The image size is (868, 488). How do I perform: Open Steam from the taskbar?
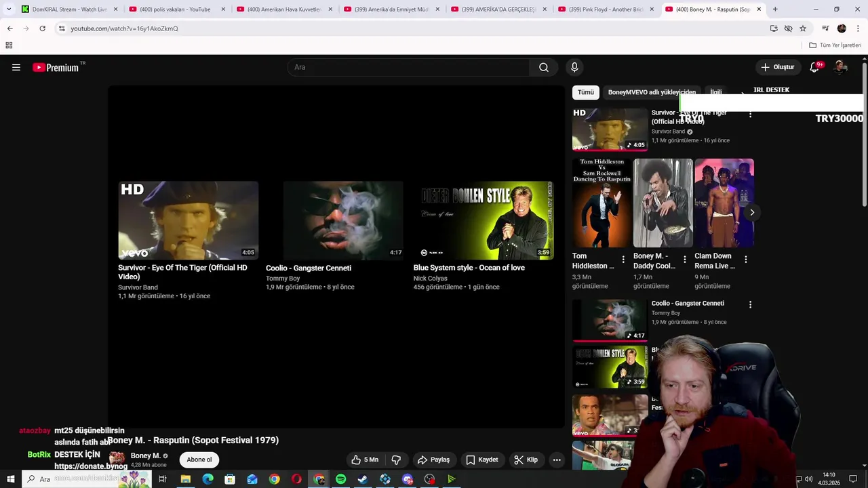pos(363,479)
